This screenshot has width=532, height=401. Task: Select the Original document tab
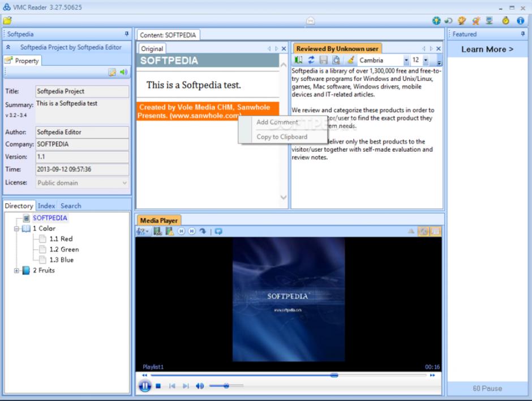152,49
